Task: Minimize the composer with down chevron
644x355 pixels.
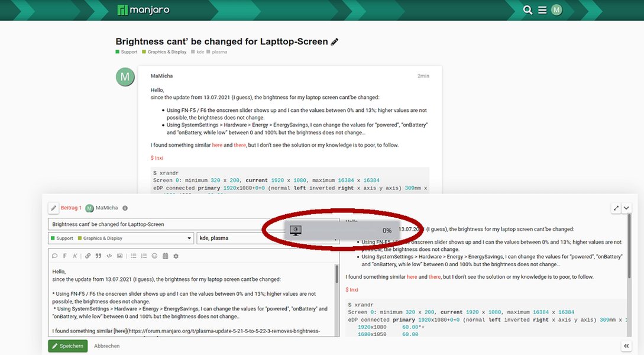Action: click(x=626, y=208)
